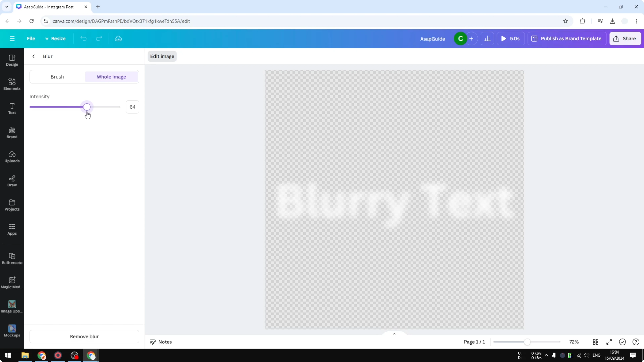
Task: Open Image Upscaler app
Action: point(12,307)
